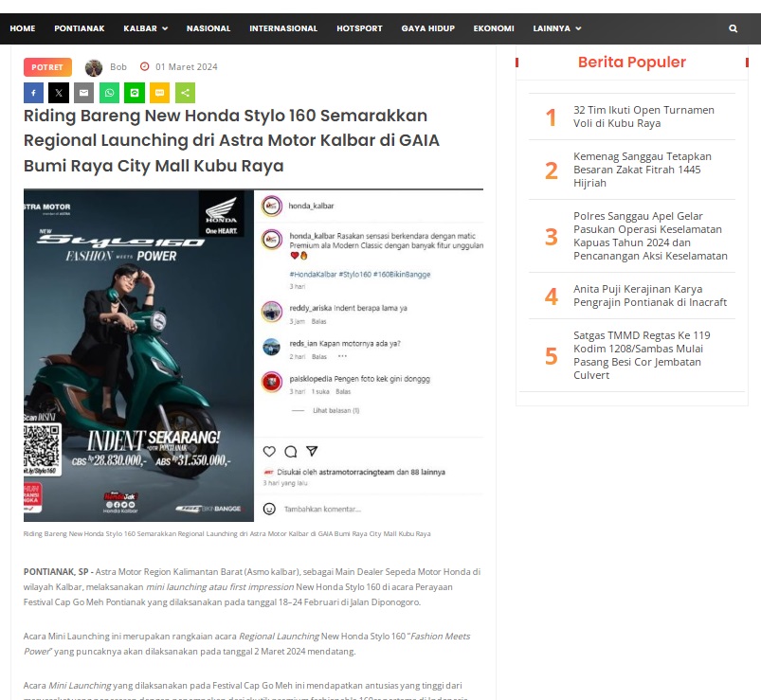Click the paragraph mentioning 2 Maret 2024

246,644
